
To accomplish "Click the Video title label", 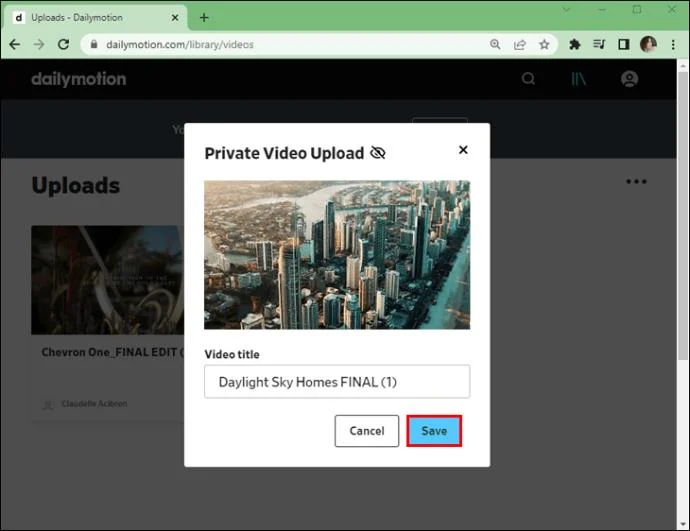I will pyautogui.click(x=232, y=354).
